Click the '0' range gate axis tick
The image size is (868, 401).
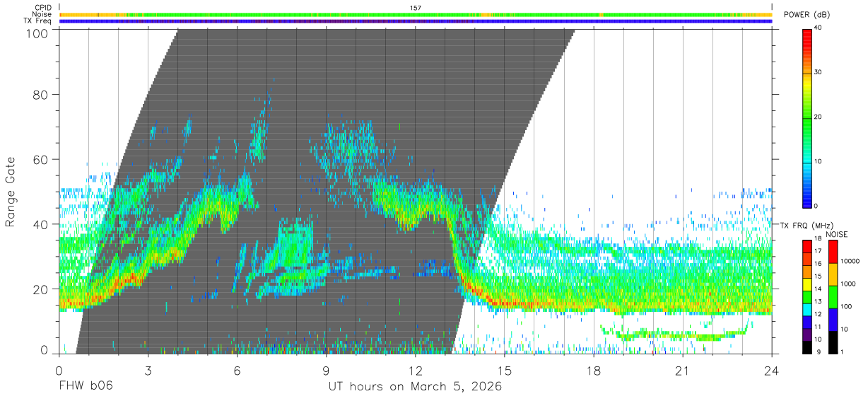tap(45, 349)
